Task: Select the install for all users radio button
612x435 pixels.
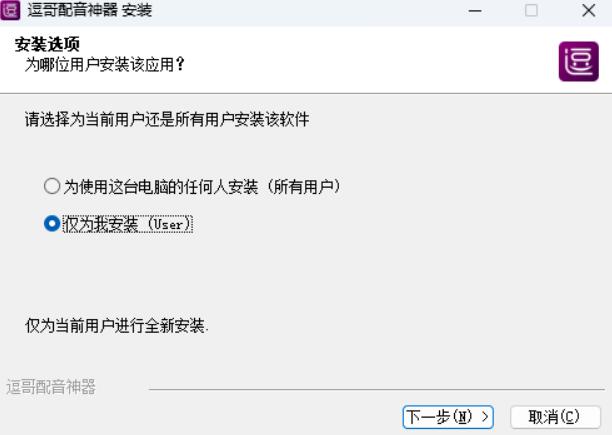Action: coord(52,186)
